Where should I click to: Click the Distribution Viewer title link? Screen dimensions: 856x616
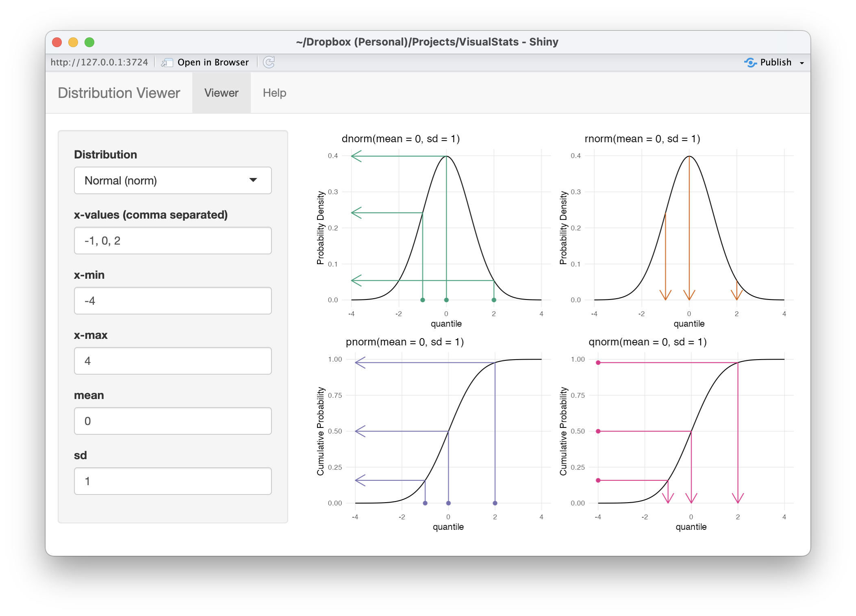pos(119,93)
